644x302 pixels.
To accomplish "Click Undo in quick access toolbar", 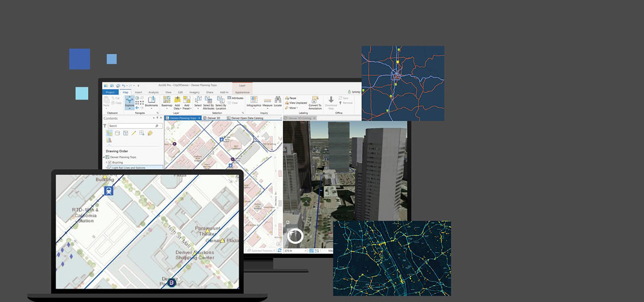I will coord(123,86).
